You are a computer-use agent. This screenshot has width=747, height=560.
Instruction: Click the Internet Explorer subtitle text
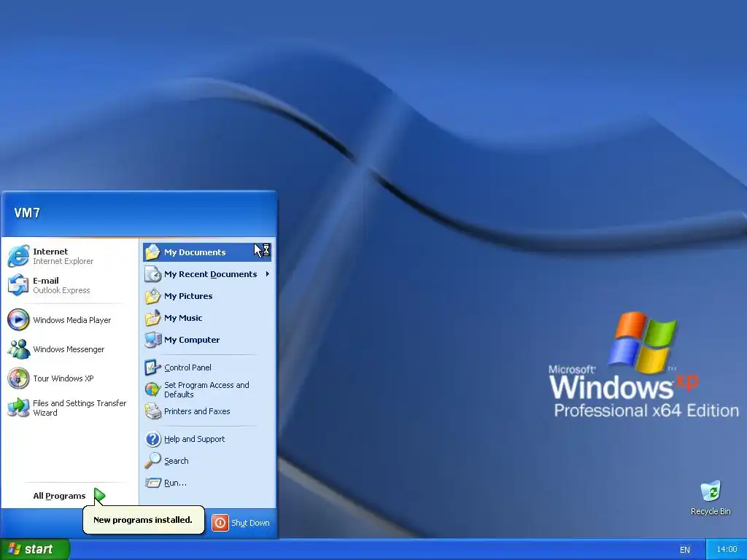coord(63,261)
